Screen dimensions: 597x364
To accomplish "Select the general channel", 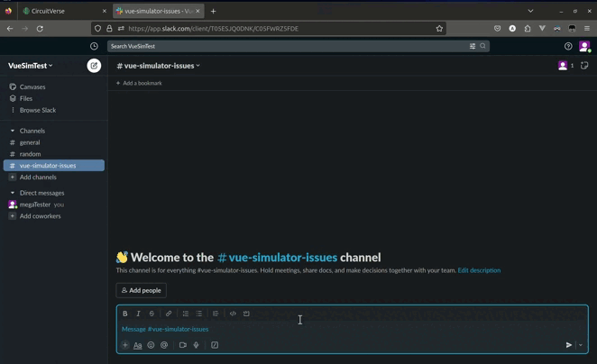I will tap(30, 142).
